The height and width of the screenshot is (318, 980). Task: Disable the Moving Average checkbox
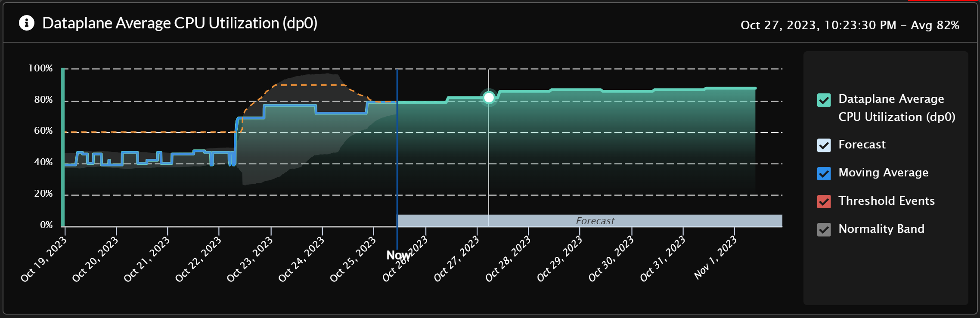824,173
